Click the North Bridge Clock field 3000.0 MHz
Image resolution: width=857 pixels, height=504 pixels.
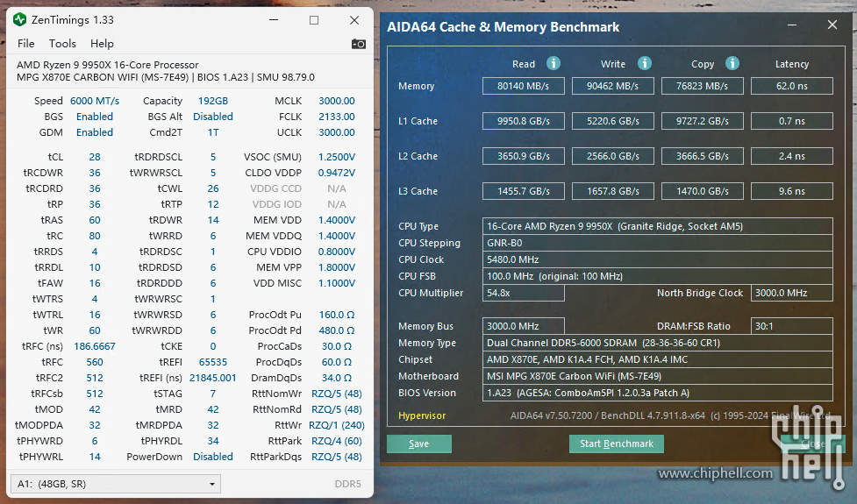pyautogui.click(x=792, y=293)
